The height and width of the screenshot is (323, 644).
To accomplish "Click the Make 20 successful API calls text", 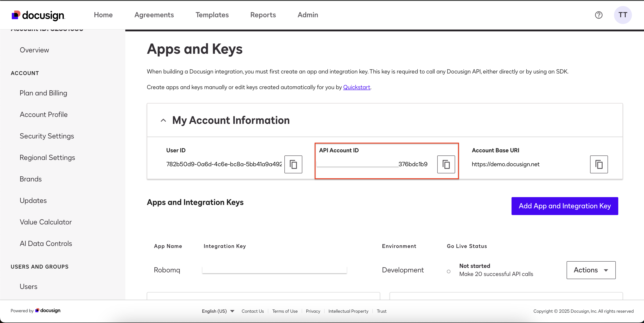I will tap(496, 274).
